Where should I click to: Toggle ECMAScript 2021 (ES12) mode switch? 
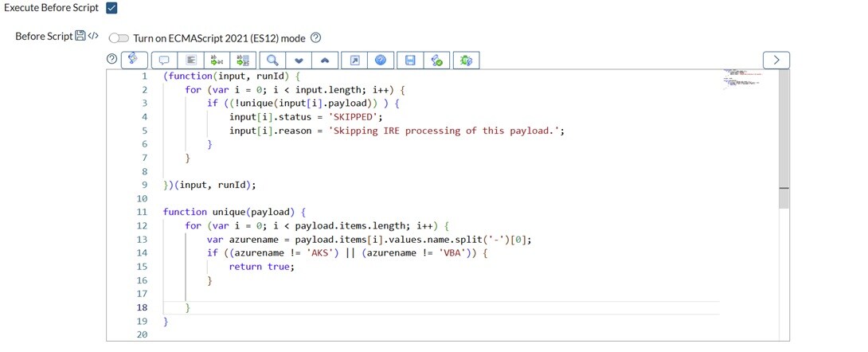coord(119,38)
